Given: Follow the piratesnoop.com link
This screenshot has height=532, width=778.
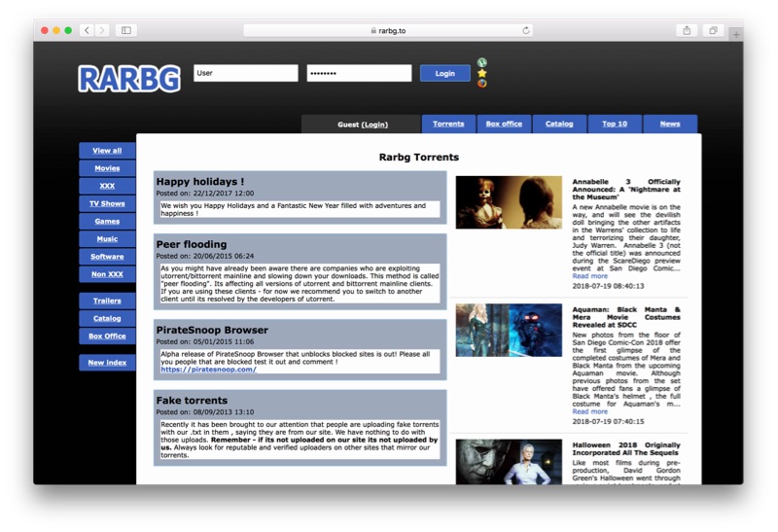Looking at the screenshot, I should (x=208, y=370).
